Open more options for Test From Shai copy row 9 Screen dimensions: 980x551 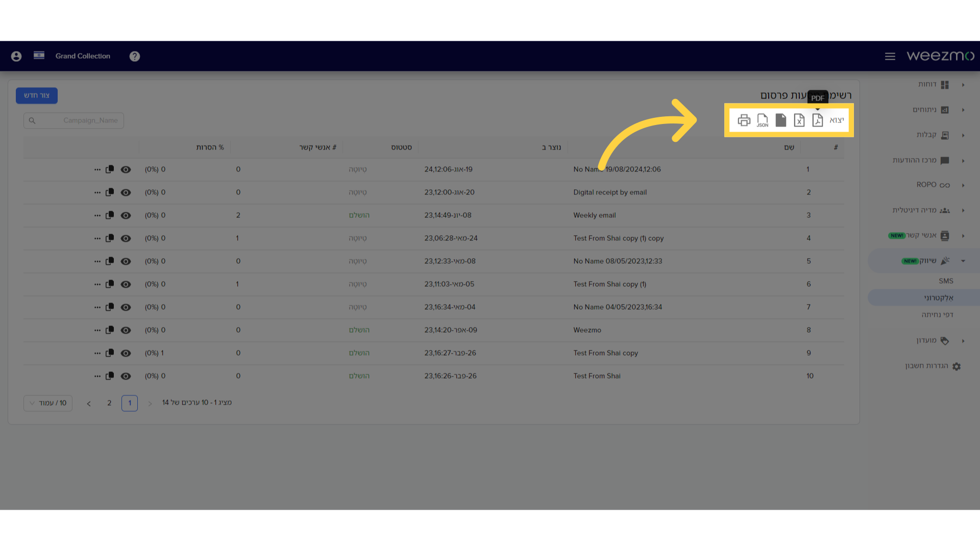tap(97, 353)
